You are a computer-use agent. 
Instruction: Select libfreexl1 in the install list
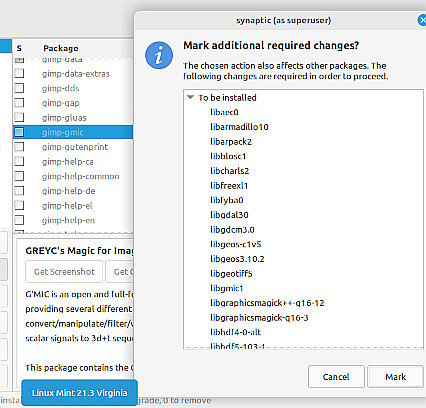[229, 185]
